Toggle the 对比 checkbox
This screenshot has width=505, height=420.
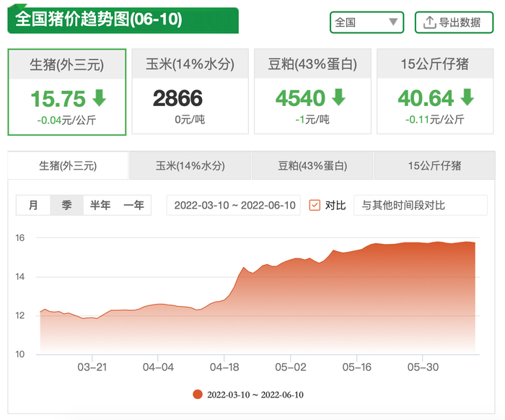315,205
